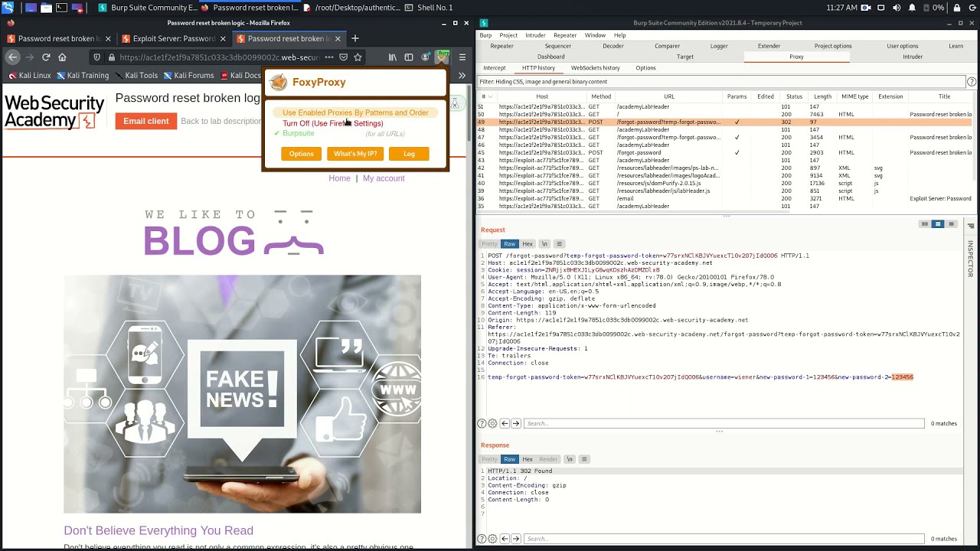
Task: Select Raw view in the Request panel
Action: point(510,244)
